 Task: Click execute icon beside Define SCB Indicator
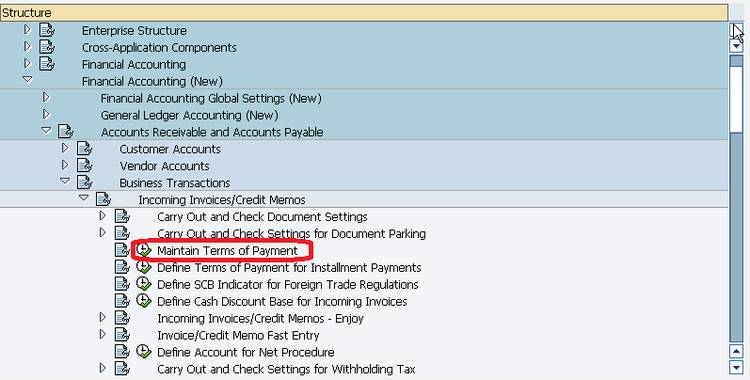[143, 284]
